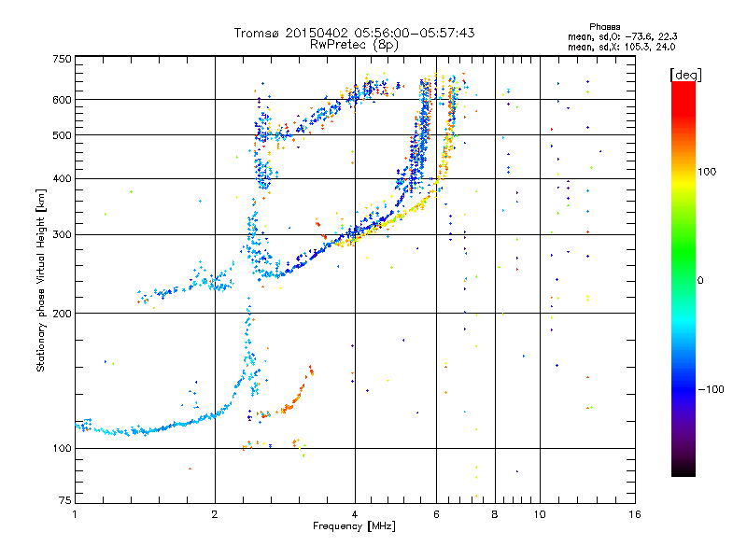Click the y-axis tick label '750'
The width and height of the screenshot is (747, 560).
click(x=62, y=59)
